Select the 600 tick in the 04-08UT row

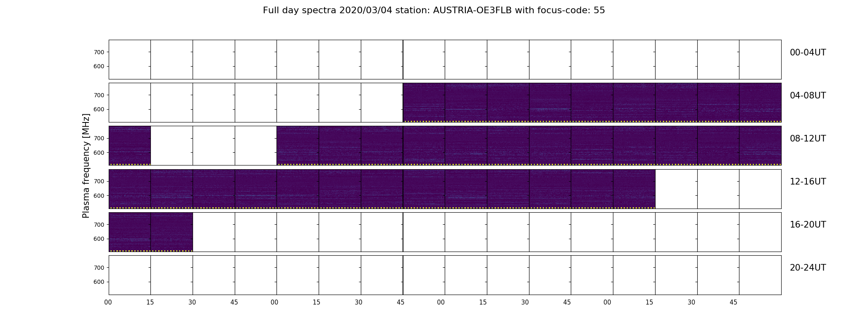99,110
